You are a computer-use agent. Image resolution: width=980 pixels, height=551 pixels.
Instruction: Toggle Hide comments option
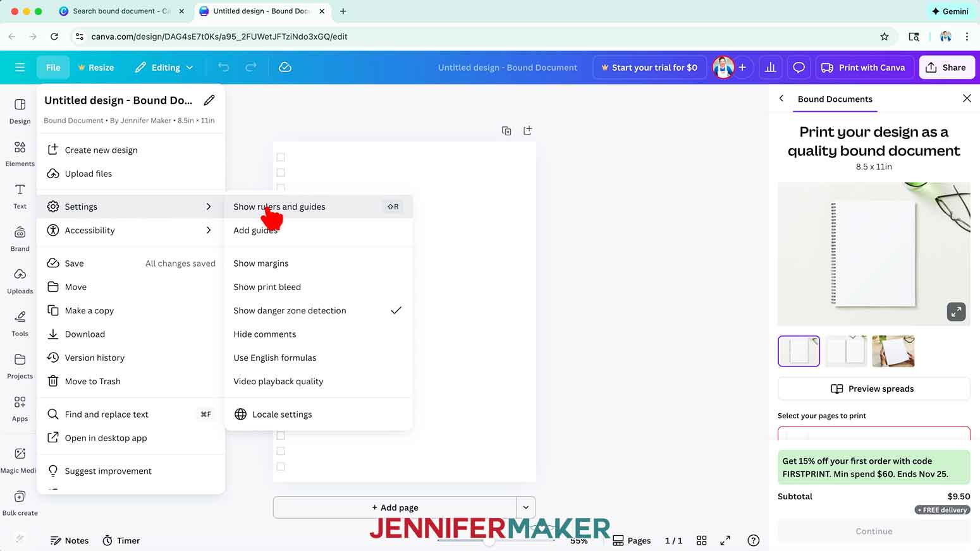pyautogui.click(x=318, y=334)
